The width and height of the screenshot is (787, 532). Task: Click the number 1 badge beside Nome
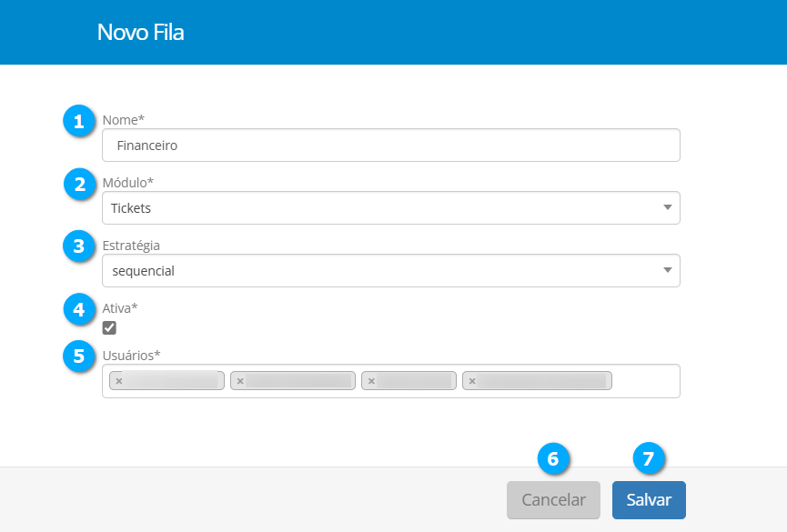(x=79, y=120)
